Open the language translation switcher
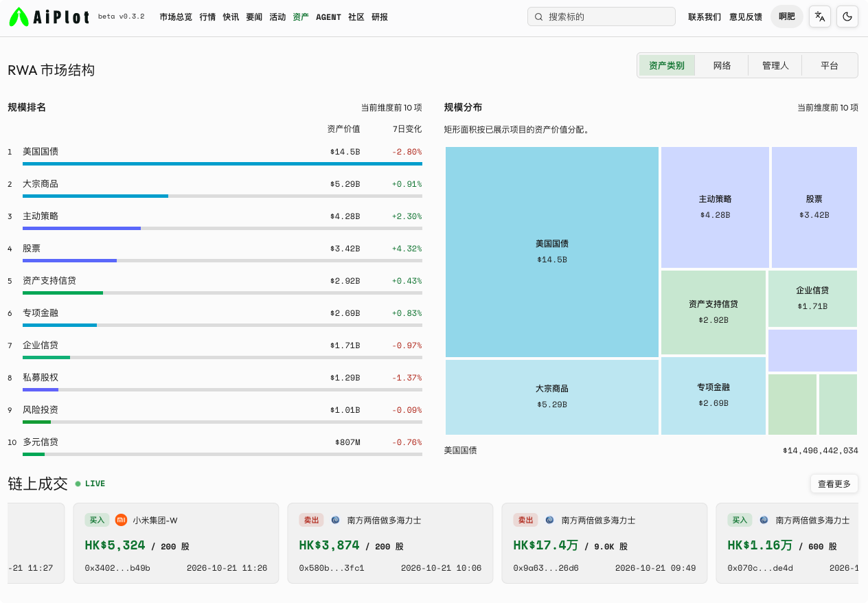This screenshot has height=603, width=868. click(x=819, y=16)
